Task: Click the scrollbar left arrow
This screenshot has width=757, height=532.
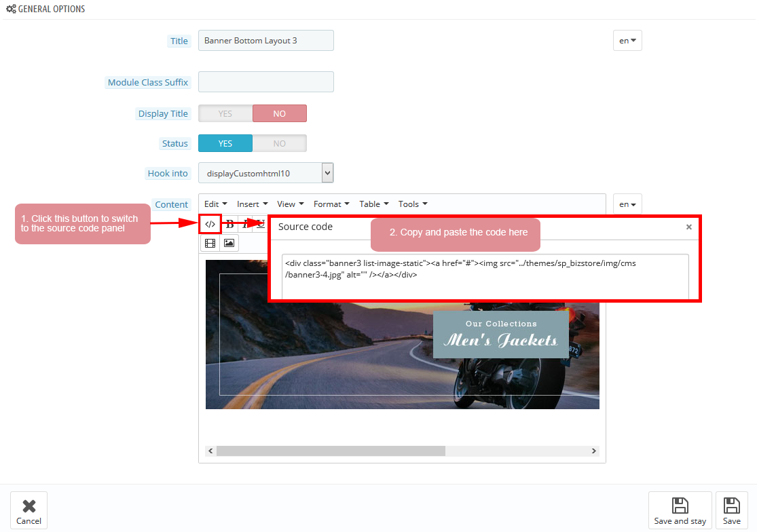Action: click(x=210, y=451)
